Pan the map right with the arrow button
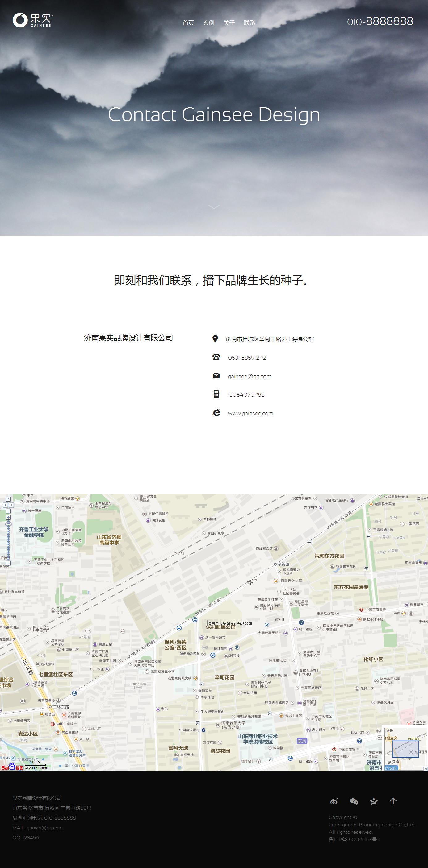 (x=11, y=505)
